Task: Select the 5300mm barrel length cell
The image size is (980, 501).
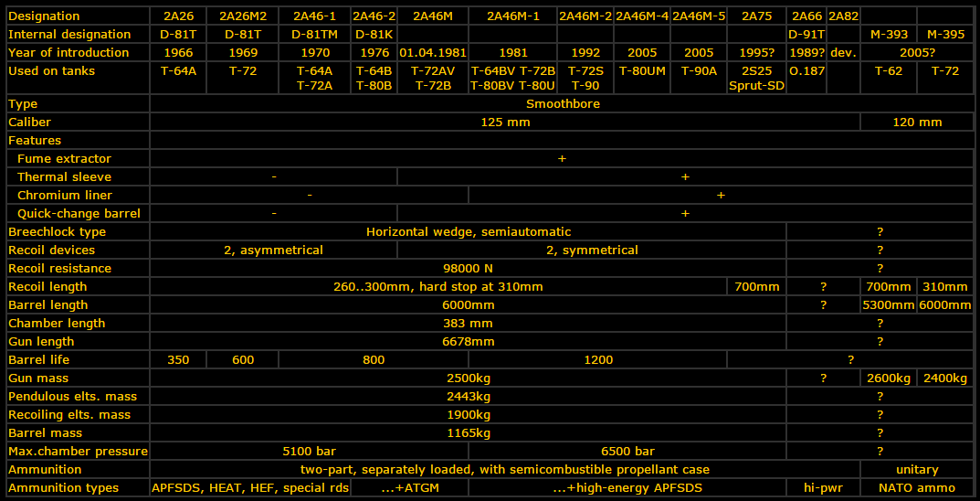Action: (x=889, y=304)
